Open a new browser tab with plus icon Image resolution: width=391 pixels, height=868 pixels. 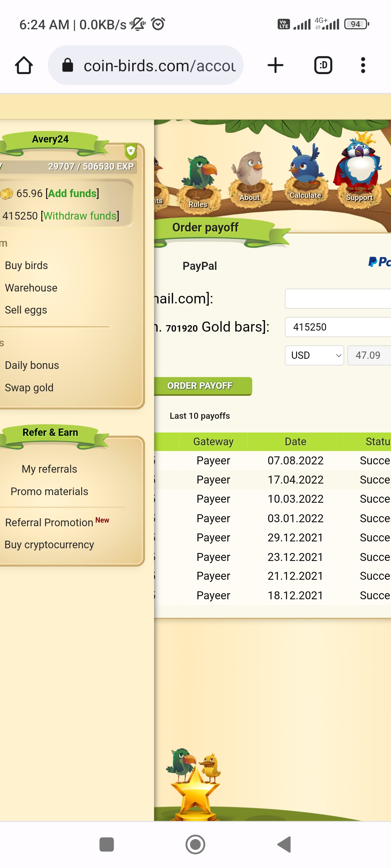pos(276,65)
